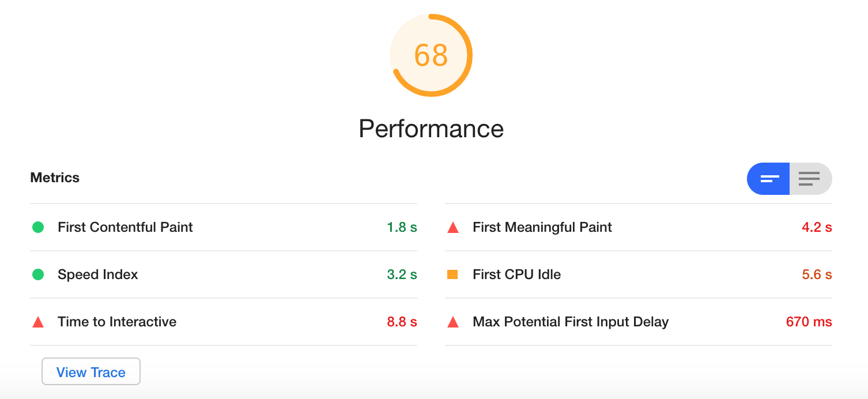Click the expanded metrics view icon

coord(810,179)
